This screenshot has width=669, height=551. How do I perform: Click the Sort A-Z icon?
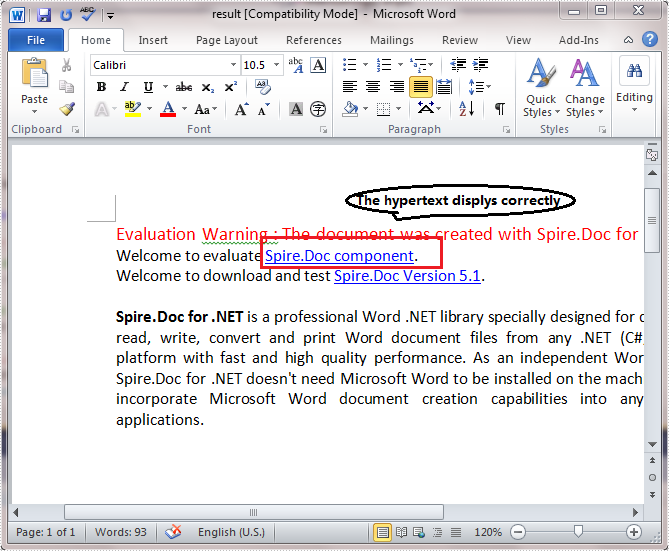[x=467, y=109]
